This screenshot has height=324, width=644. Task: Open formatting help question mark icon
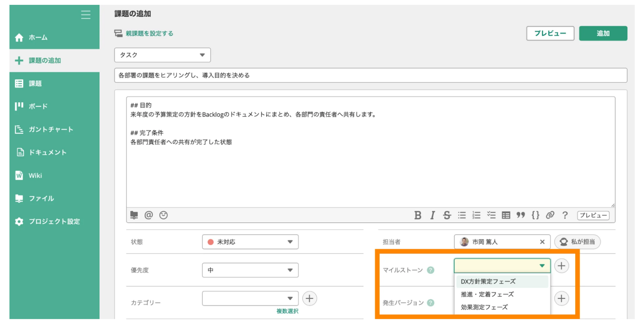[x=565, y=215]
